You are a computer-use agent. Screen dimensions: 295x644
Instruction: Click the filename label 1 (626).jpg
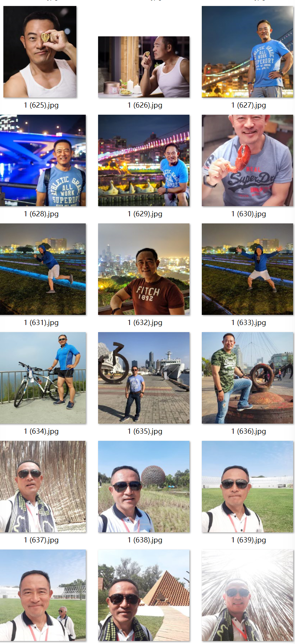point(145,105)
